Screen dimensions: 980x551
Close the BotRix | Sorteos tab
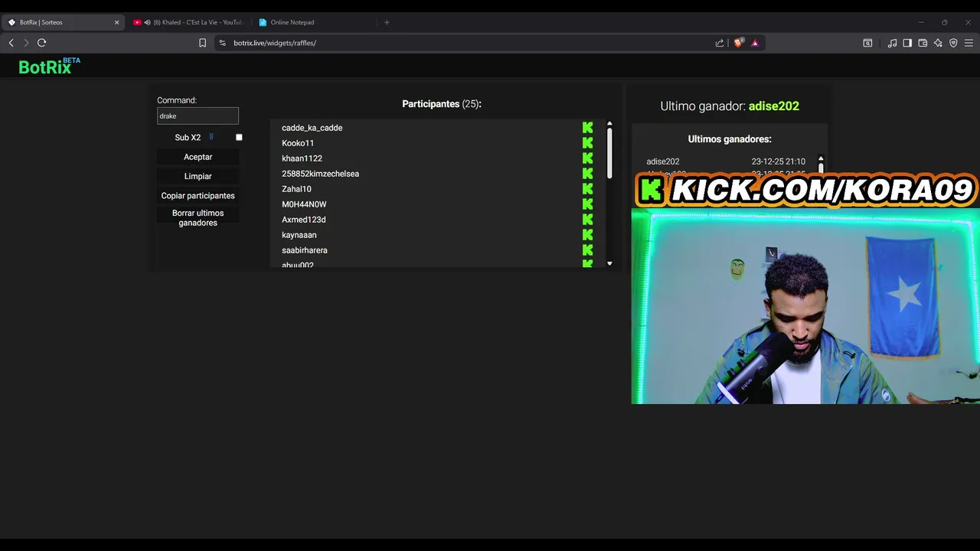point(116,22)
